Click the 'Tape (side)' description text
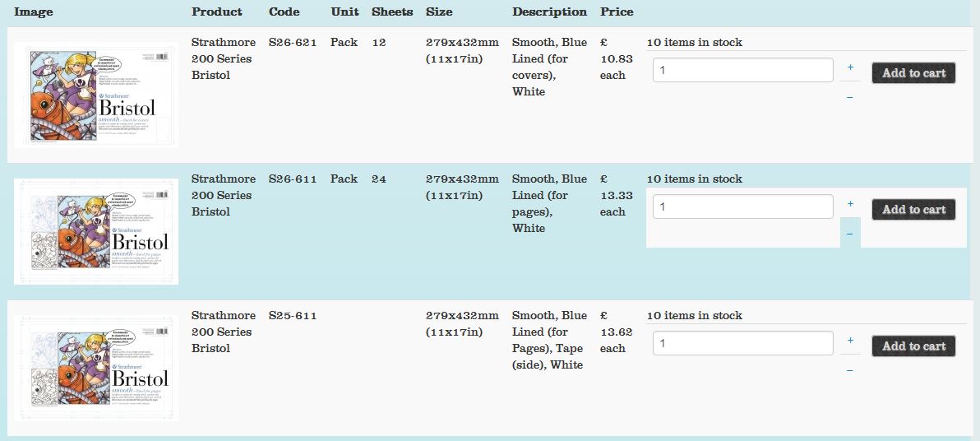This screenshot has width=980, height=441. (548, 356)
